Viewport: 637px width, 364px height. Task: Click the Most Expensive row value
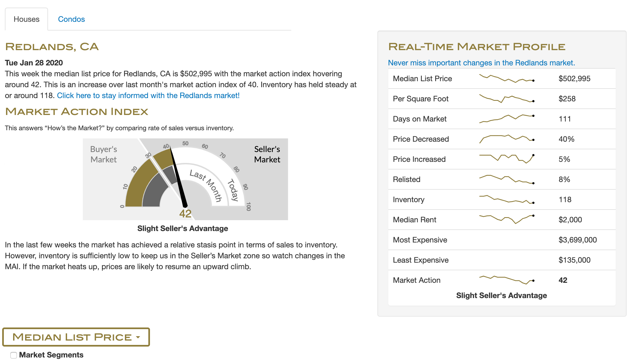578,240
